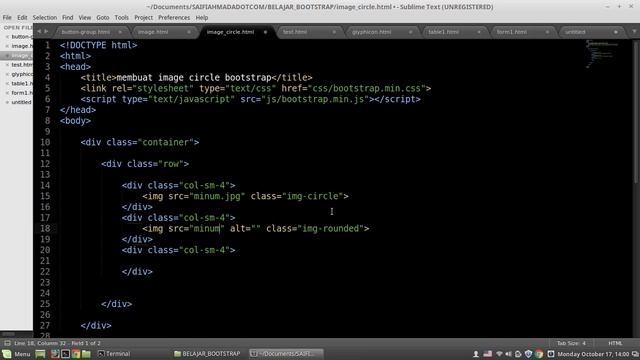Open glyphicon file in sidebar
Screen dimensions: 640x360
[22, 74]
